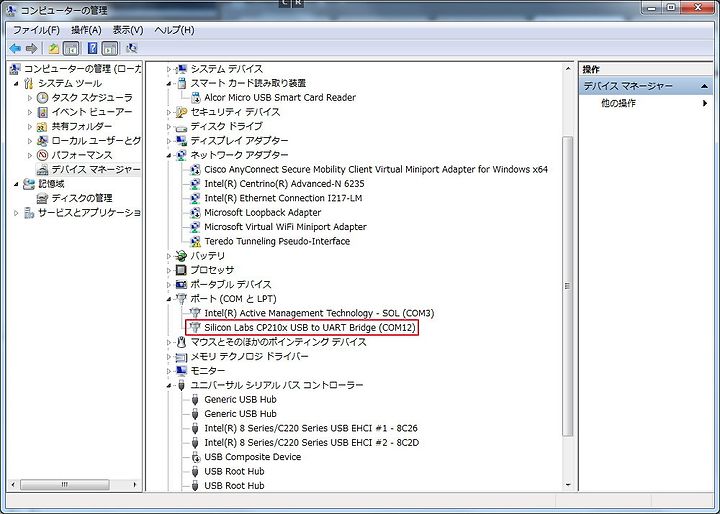
Task: Click the タスク スケジューラ clock icon
Action: pos(42,97)
